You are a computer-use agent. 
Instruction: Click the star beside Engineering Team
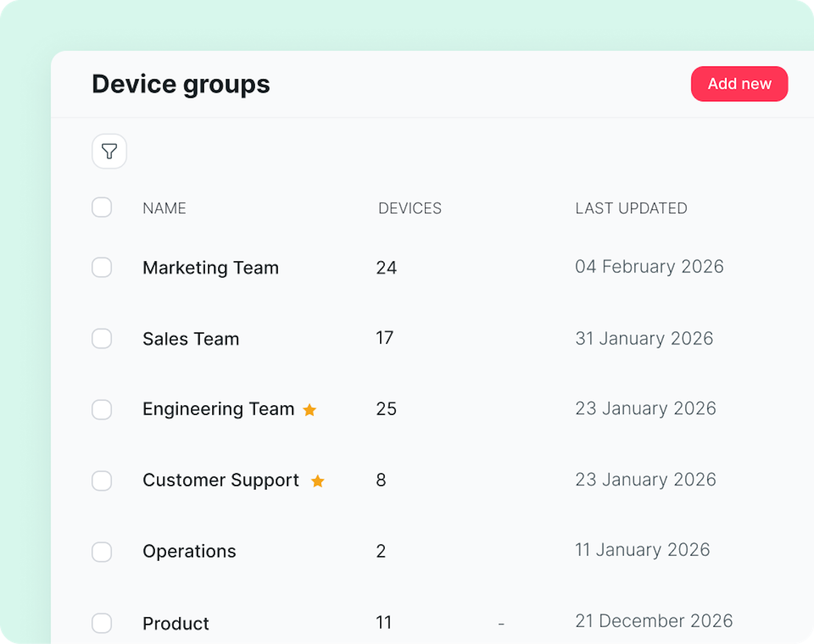pos(310,410)
